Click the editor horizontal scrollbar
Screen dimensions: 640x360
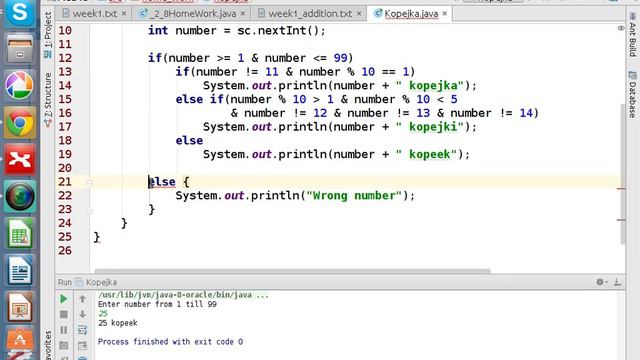click(292, 271)
